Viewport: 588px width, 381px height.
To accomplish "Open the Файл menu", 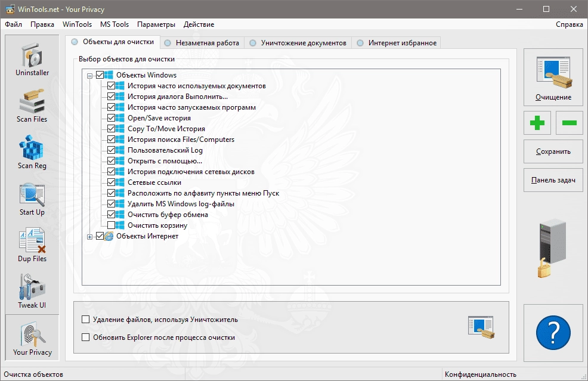I will 14,24.
